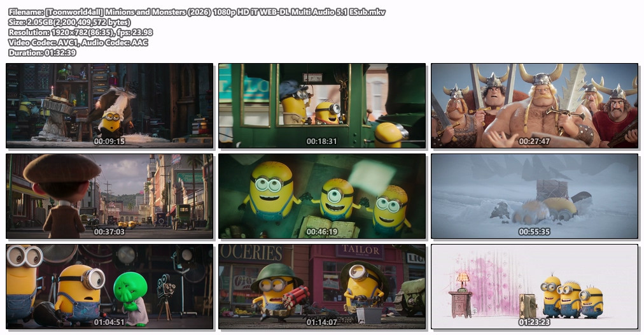Open the street scene thumbnail at 00:37:03
This screenshot has height=335, width=644.
(109, 197)
